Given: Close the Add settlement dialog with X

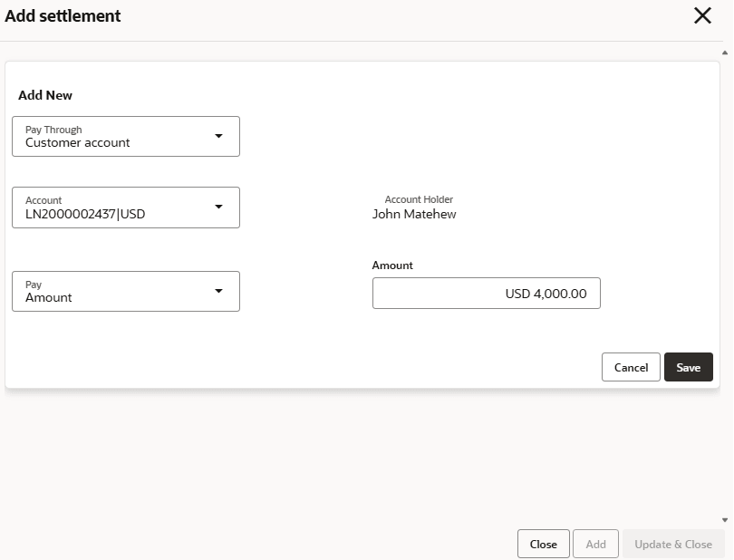Looking at the screenshot, I should click(x=702, y=15).
